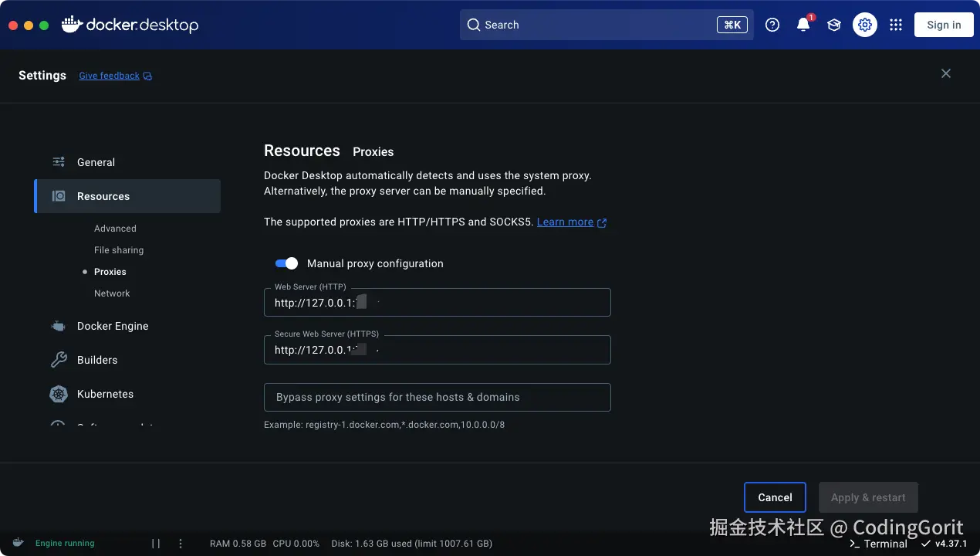This screenshot has width=980, height=556.
Task: Click the pause engine icon in status bar
Action: (156, 544)
